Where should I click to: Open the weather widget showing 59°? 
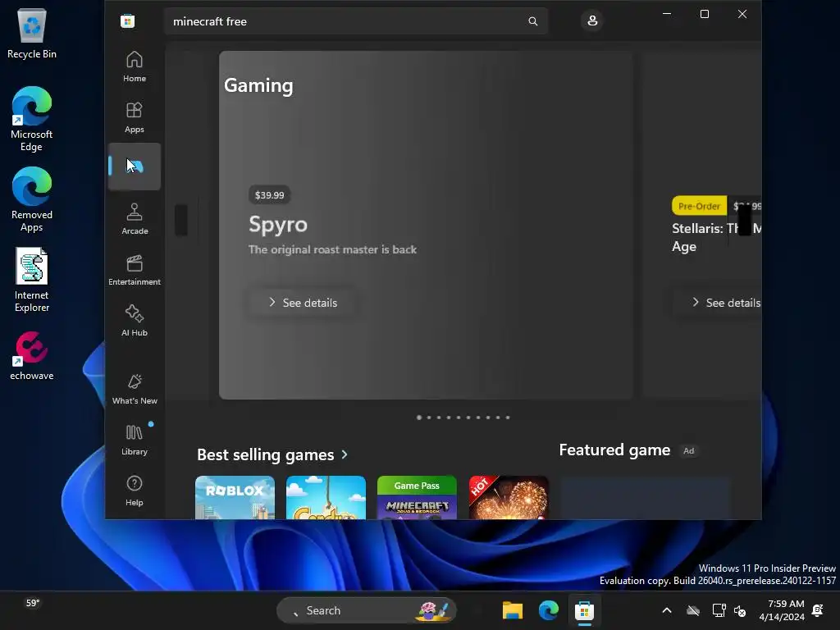[x=32, y=603]
